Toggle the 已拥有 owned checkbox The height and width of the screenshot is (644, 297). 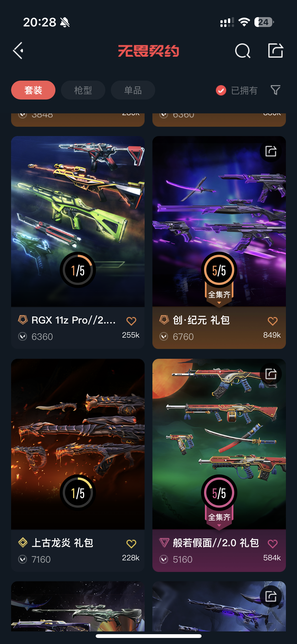pyautogui.click(x=221, y=90)
